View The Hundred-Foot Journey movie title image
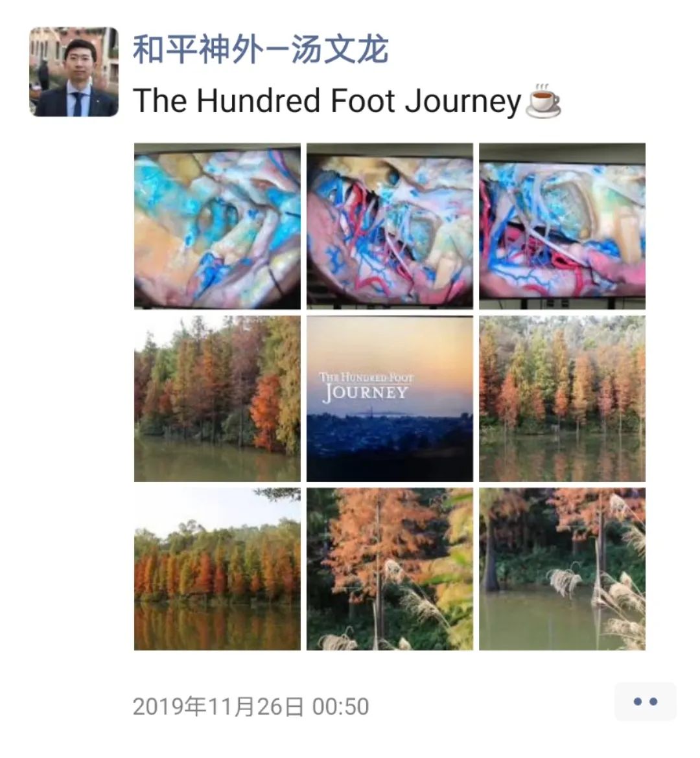This screenshot has height=758, width=700. [390, 399]
